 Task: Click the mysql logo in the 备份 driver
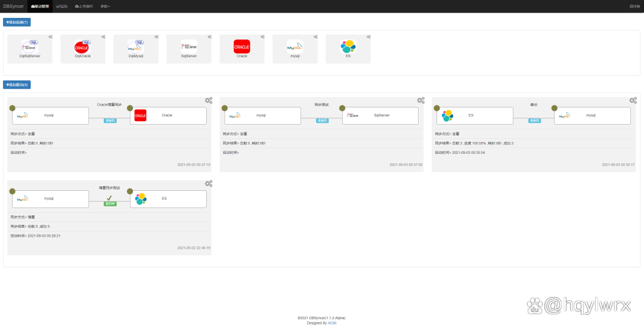coord(564,116)
